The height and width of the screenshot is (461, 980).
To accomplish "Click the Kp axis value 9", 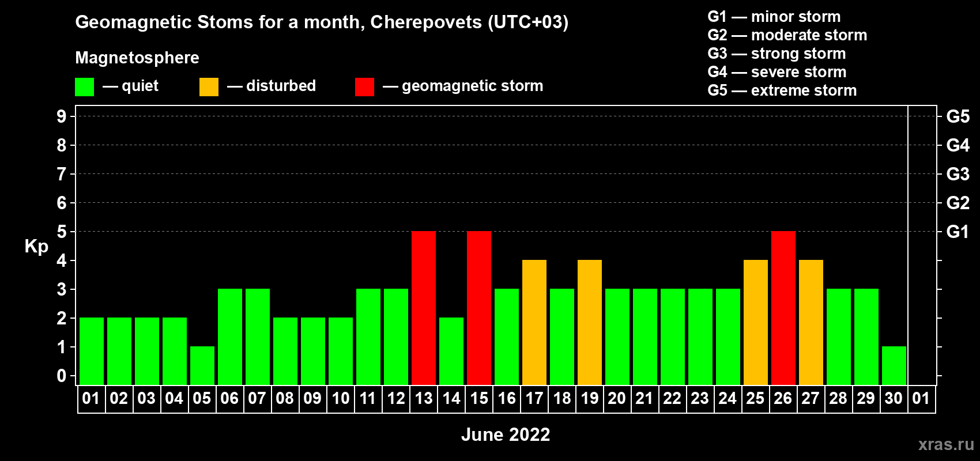I will (62, 116).
